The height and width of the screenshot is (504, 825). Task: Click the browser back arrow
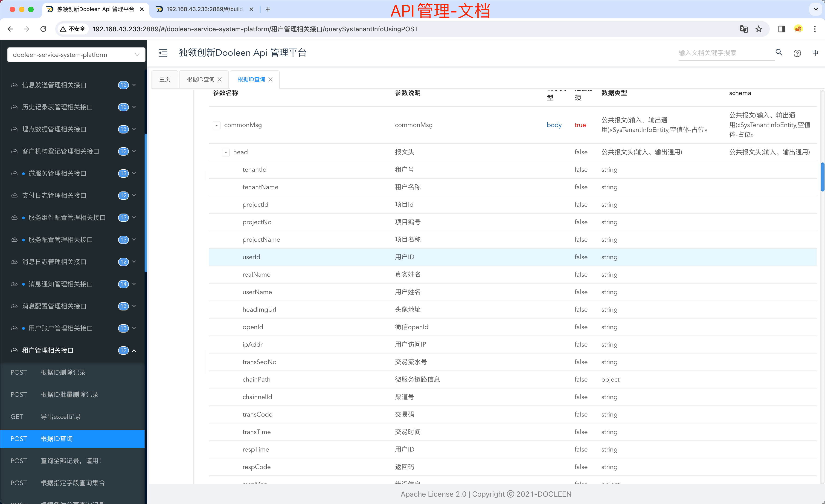click(10, 29)
